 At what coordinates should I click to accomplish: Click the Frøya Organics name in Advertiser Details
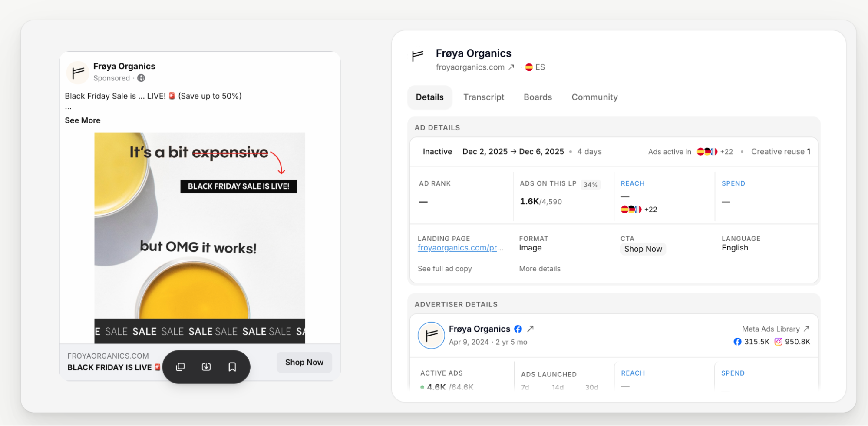click(x=479, y=329)
